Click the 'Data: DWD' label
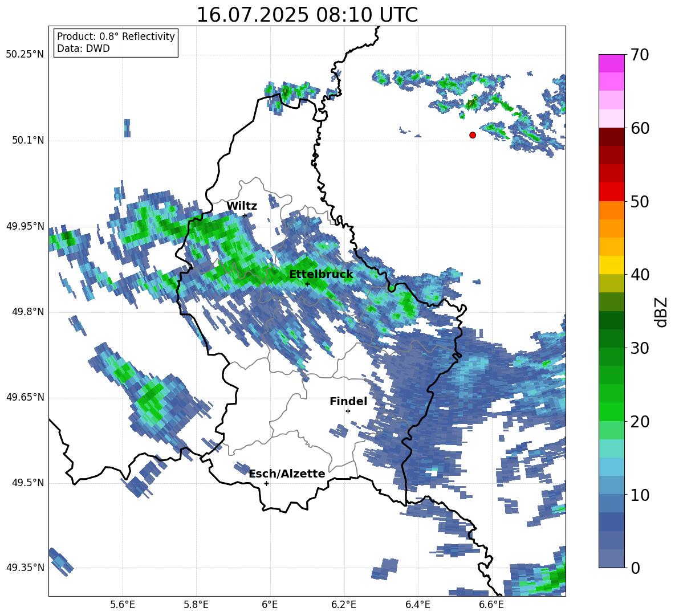The height and width of the screenshot is (616, 675). (x=83, y=48)
